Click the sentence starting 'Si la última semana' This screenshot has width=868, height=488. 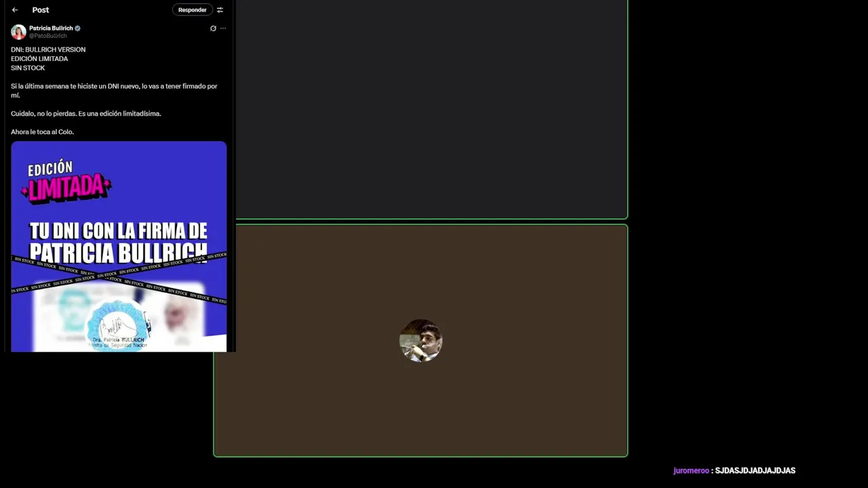click(x=114, y=91)
